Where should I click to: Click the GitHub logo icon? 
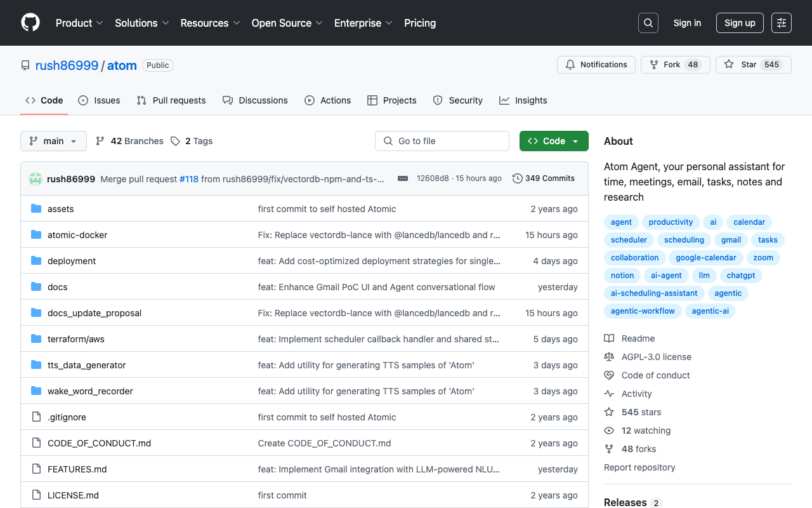pyautogui.click(x=30, y=23)
